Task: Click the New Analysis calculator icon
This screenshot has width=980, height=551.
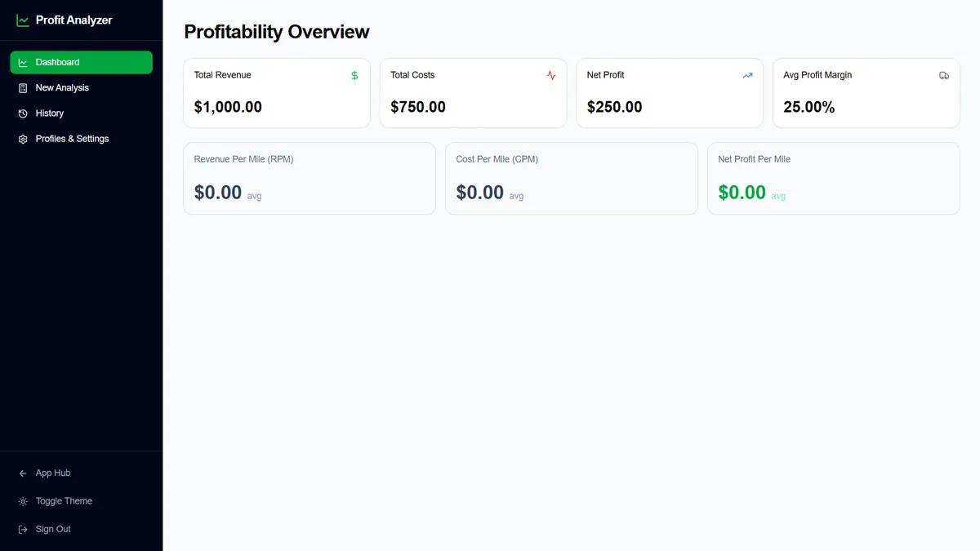Action: tap(23, 88)
